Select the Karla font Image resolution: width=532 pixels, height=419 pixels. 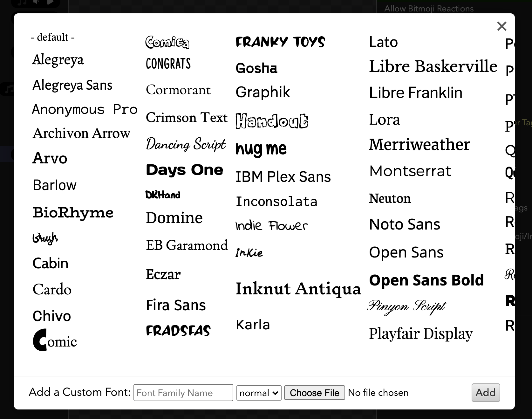coord(253,325)
